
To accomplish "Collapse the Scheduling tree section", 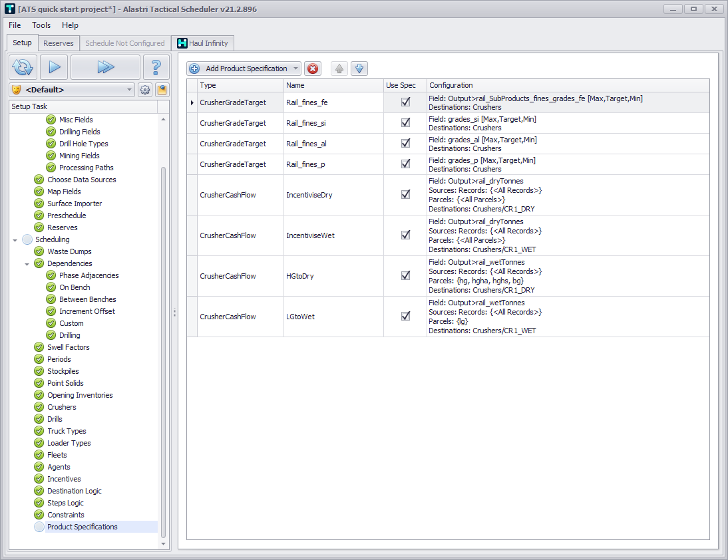I will (x=15, y=240).
